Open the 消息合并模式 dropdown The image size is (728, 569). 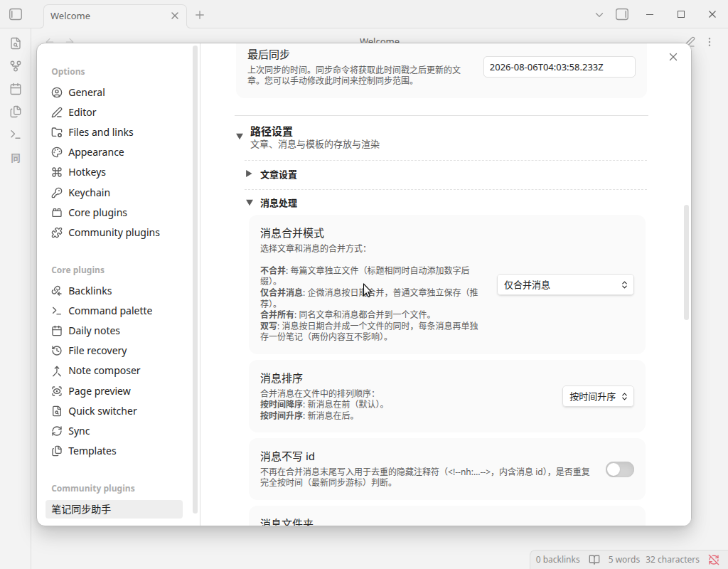[x=565, y=284]
